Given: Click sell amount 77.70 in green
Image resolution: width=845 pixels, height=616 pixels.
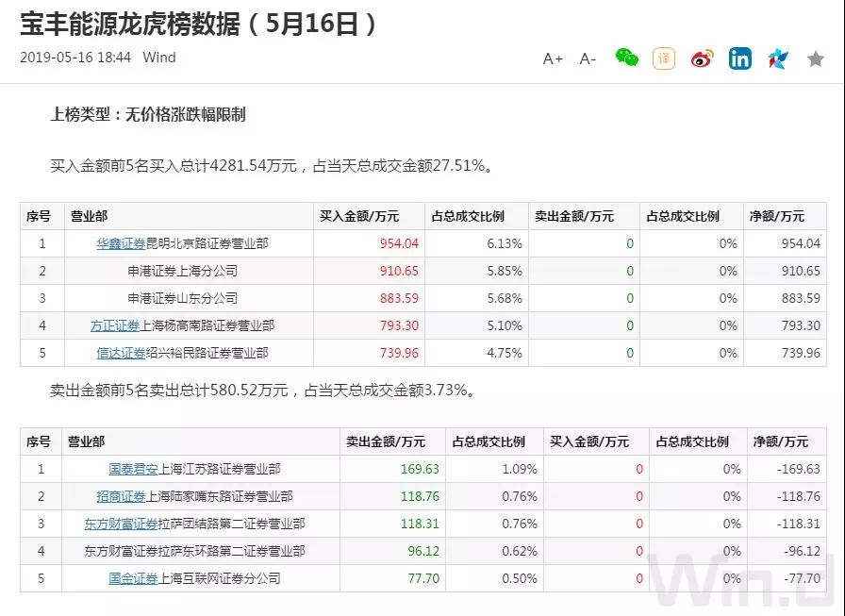Looking at the screenshot, I should 423,578.
